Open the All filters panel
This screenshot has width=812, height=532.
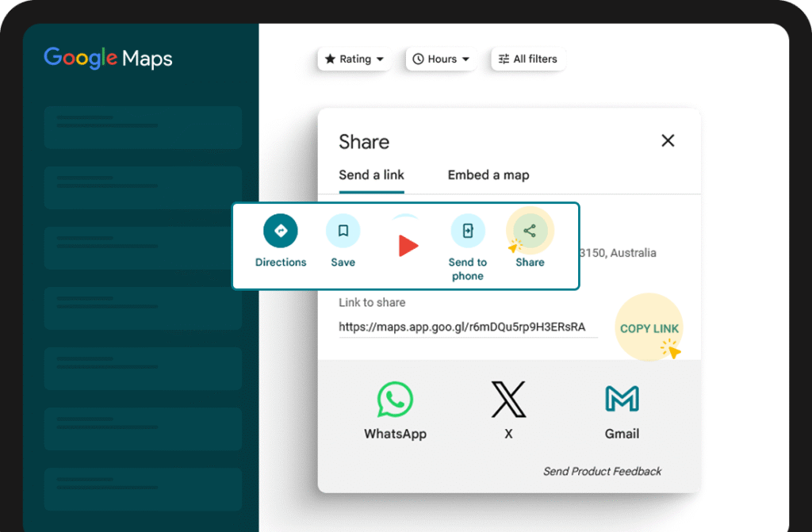point(527,59)
